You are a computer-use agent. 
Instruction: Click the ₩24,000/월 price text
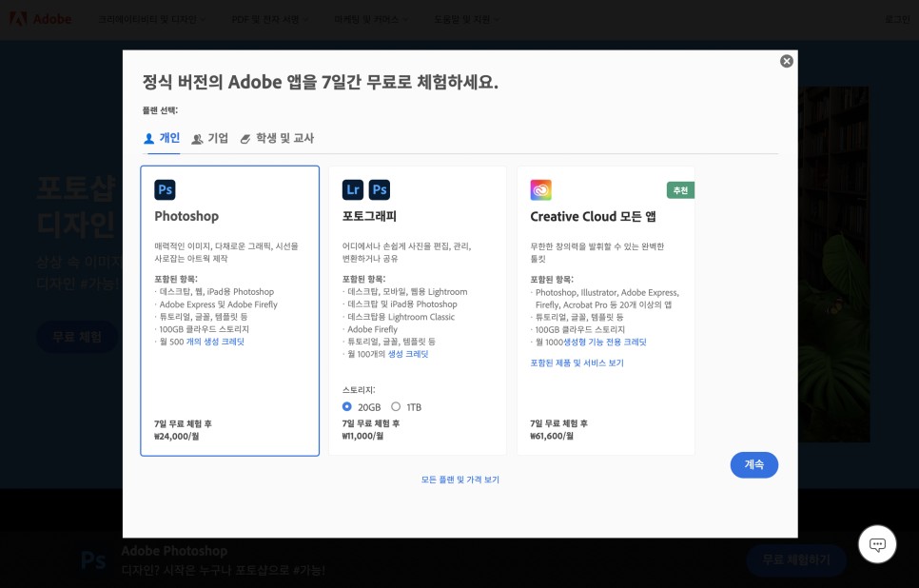click(176, 436)
